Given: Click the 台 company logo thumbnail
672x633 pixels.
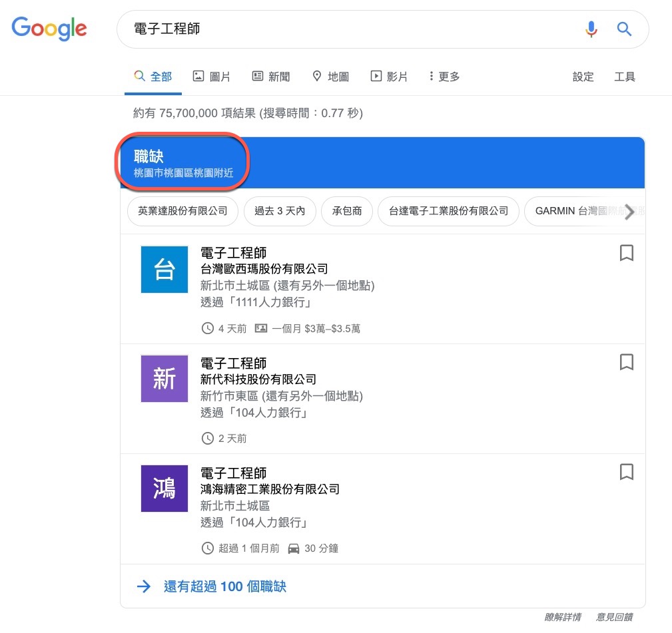Looking at the screenshot, I should (164, 270).
